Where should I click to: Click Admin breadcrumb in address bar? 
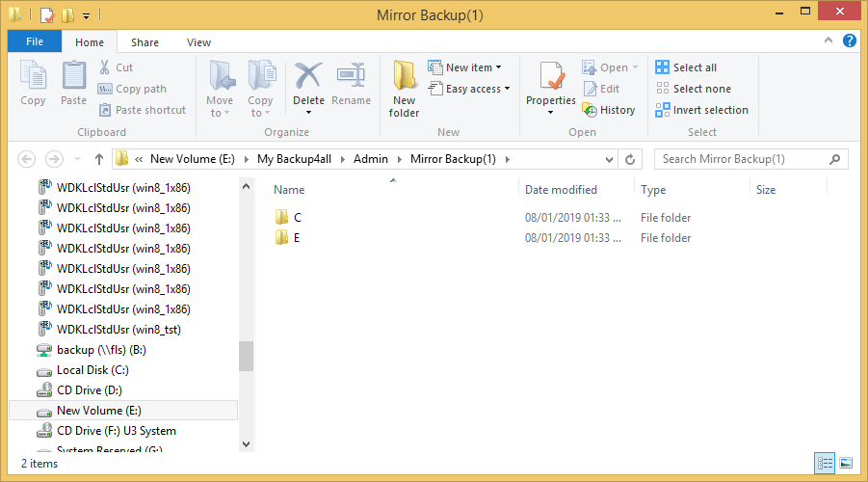370,159
